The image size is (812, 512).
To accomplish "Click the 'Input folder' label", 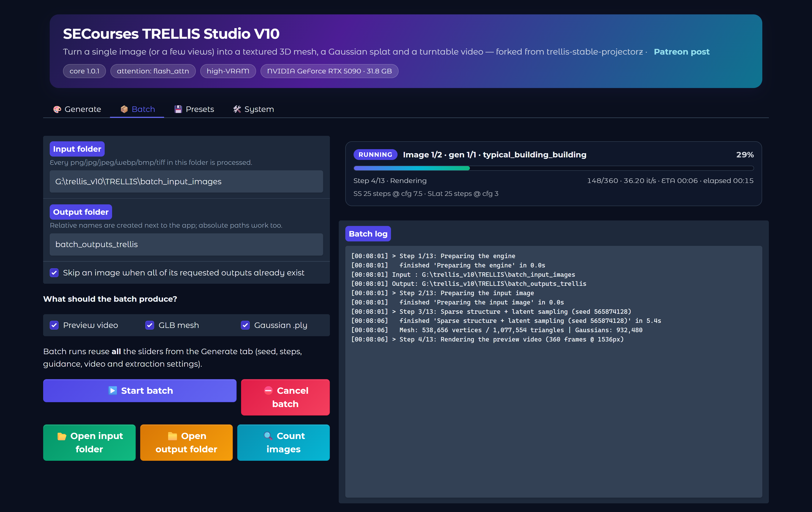I will click(77, 149).
